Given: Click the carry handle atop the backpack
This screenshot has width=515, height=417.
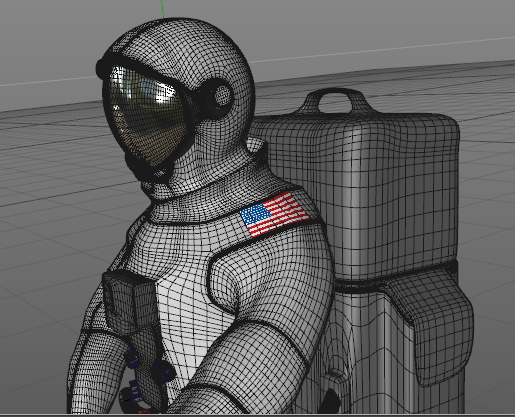Looking at the screenshot, I should 334,102.
